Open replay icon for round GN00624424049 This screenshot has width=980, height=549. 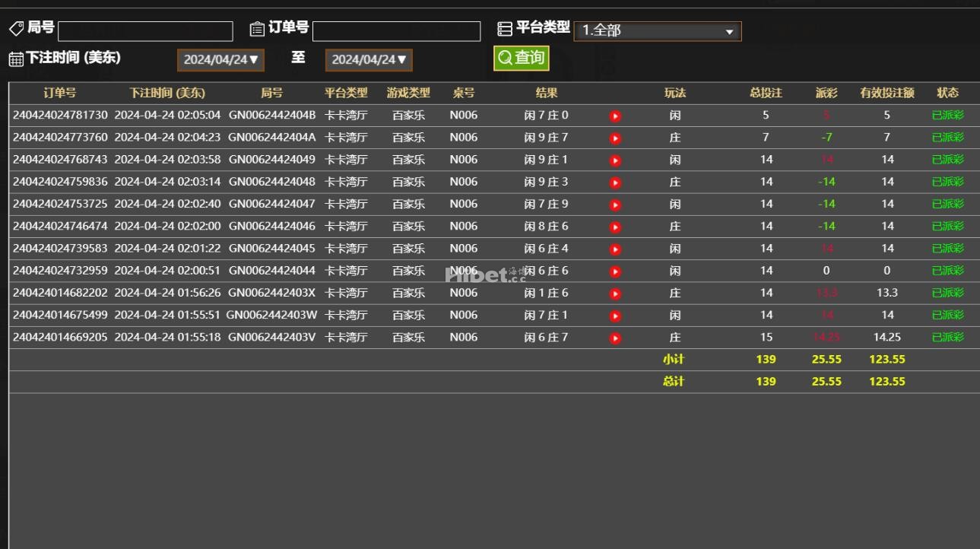click(x=615, y=160)
